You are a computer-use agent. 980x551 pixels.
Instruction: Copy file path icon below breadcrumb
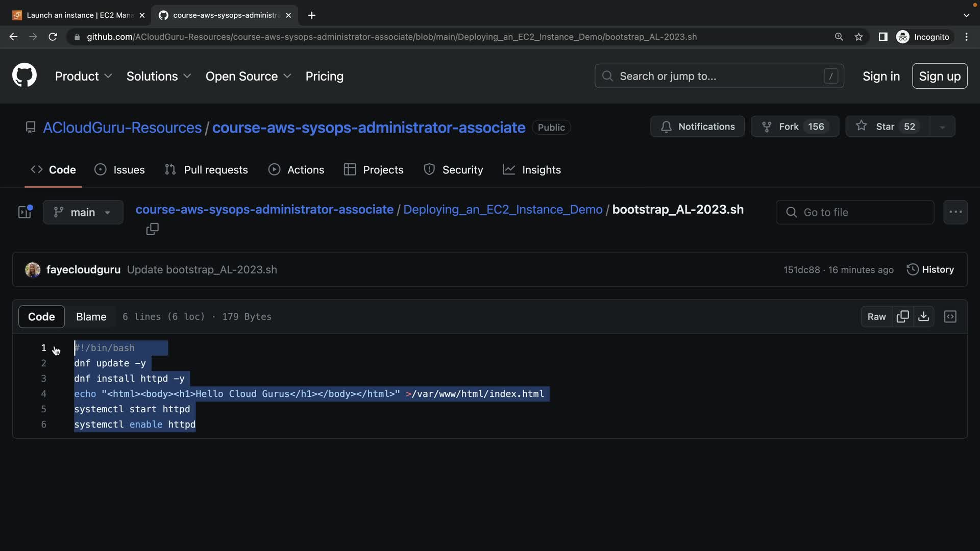coord(152,229)
